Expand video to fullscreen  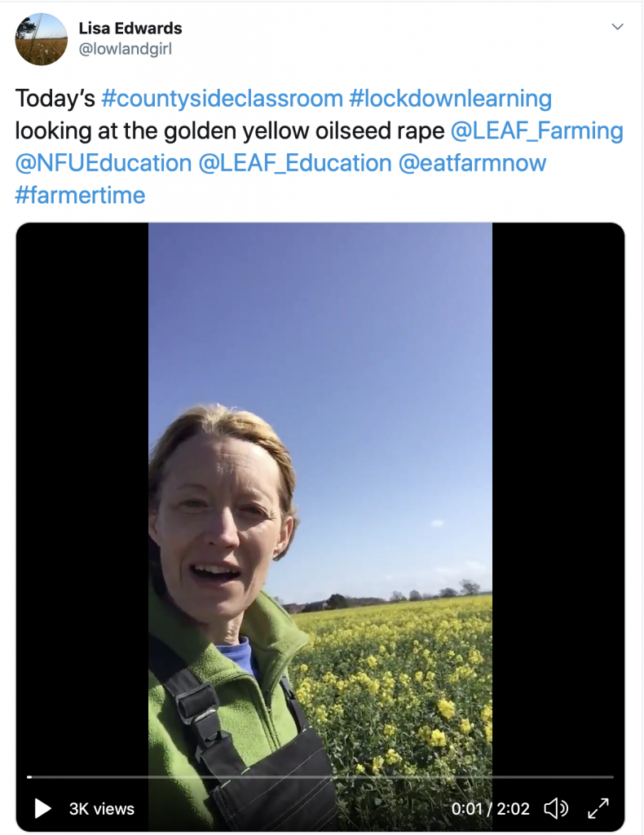598,808
